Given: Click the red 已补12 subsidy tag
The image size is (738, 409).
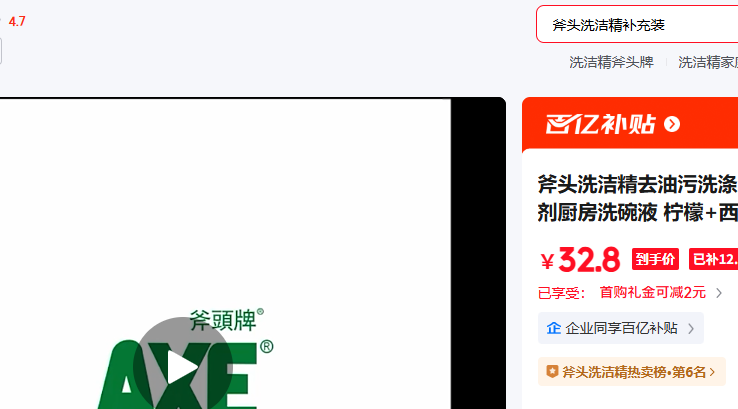Looking at the screenshot, I should pos(714,259).
